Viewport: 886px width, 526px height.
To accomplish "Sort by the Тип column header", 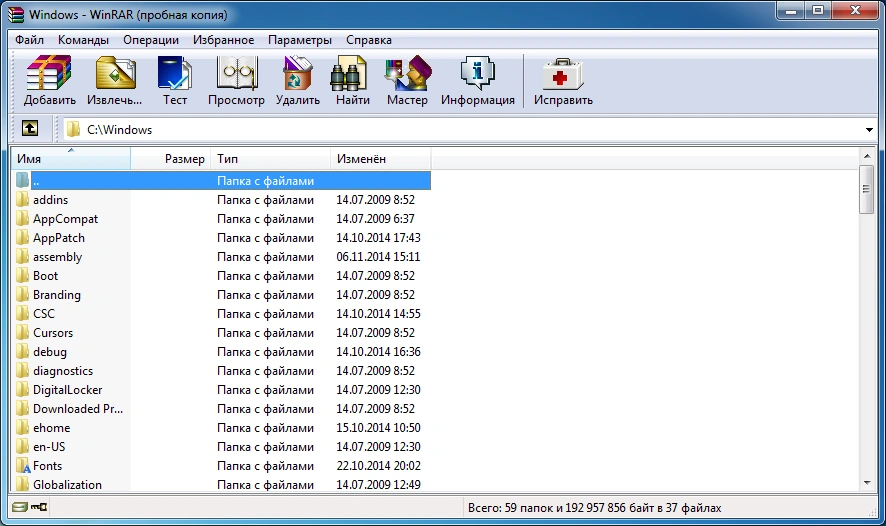I will (271, 159).
